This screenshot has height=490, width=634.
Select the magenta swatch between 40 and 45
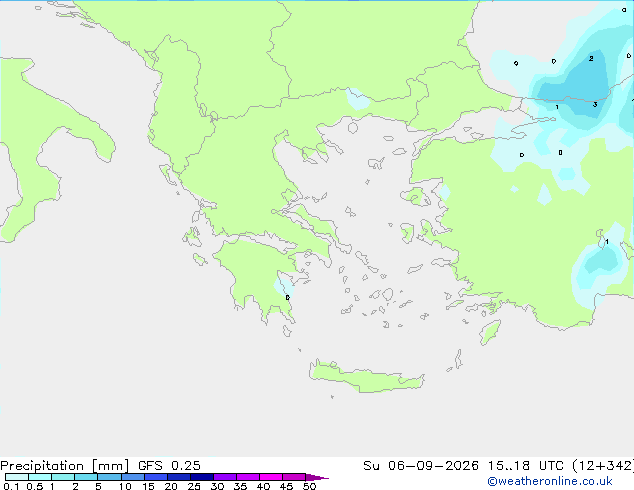(x=271, y=477)
